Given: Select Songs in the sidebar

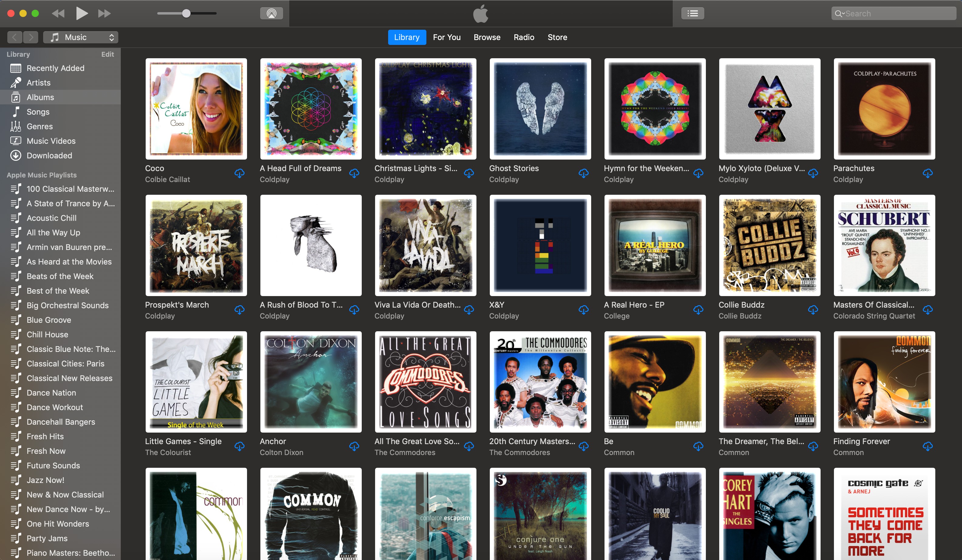Looking at the screenshot, I should click(x=60, y=111).
